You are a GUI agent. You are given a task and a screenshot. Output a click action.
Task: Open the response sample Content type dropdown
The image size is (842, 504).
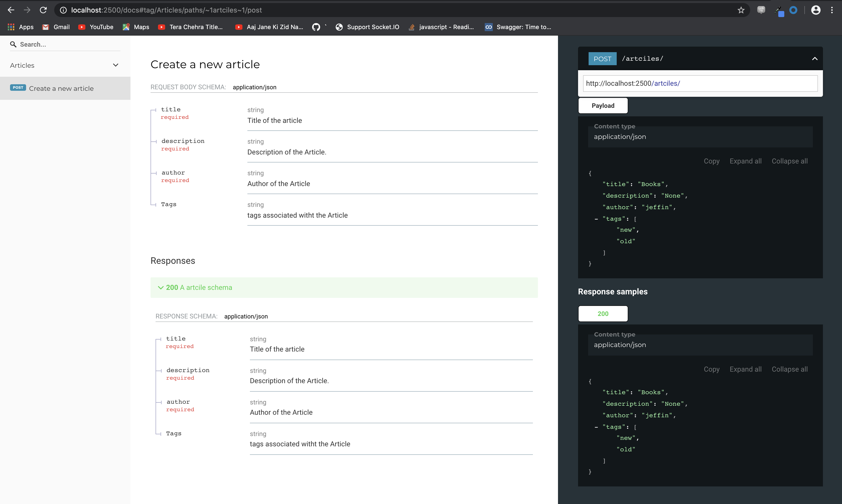pos(700,345)
